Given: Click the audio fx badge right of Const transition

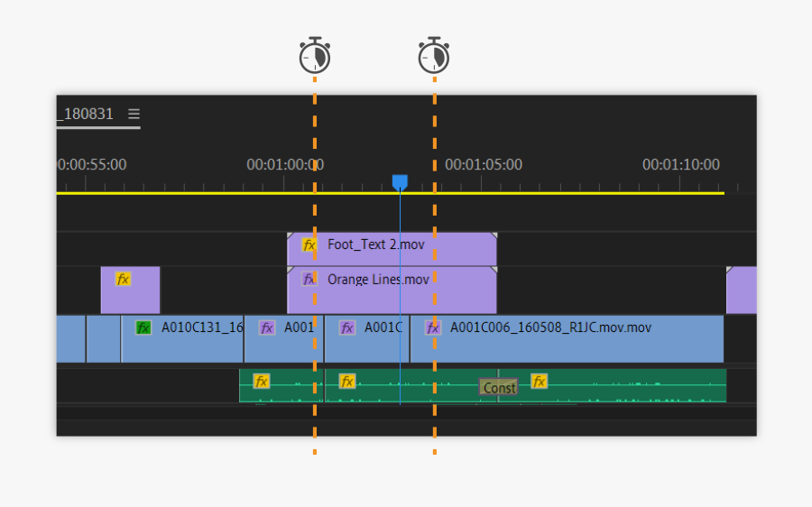Looking at the screenshot, I should pos(539,381).
